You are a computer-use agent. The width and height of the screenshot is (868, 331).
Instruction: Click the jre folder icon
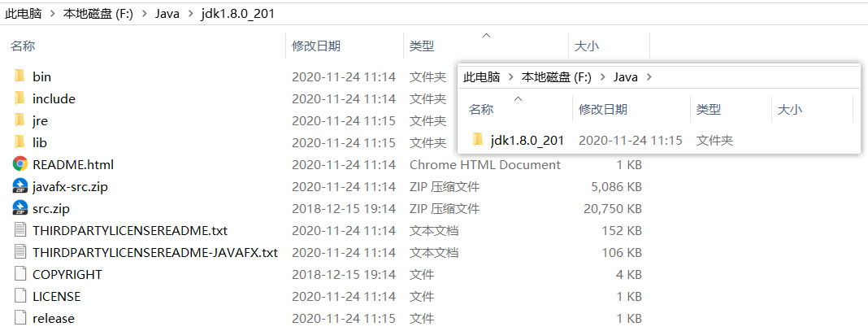pyautogui.click(x=20, y=120)
